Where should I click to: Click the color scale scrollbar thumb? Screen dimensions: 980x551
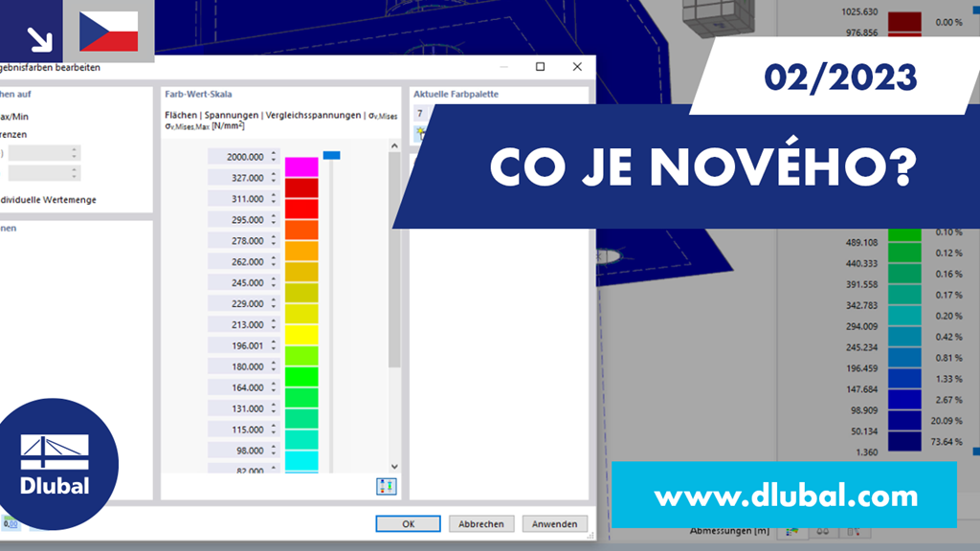tap(394, 260)
